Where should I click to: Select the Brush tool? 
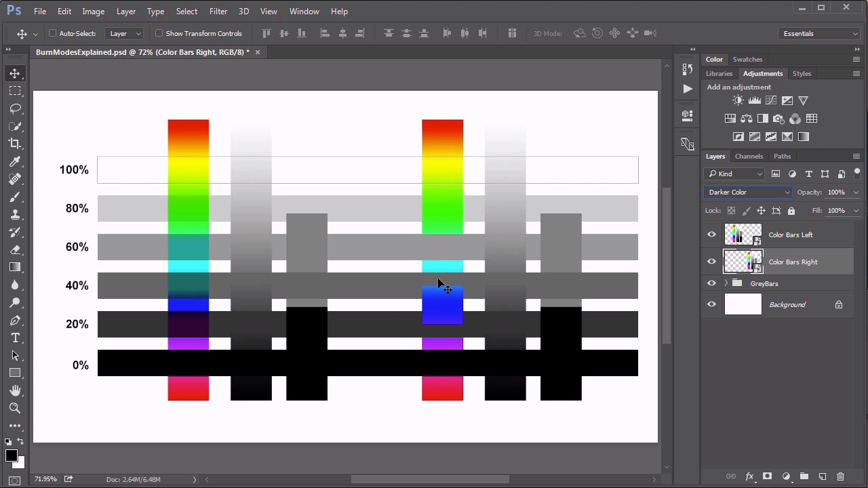coord(15,197)
